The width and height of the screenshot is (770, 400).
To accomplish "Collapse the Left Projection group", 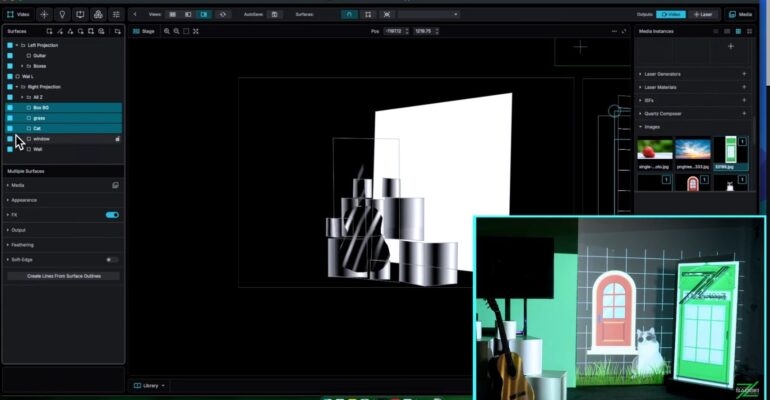I will coord(17,45).
